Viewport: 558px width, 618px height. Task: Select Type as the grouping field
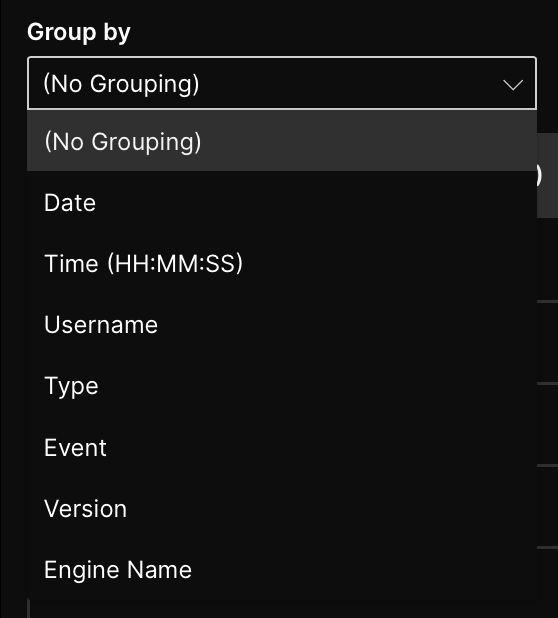(x=282, y=385)
